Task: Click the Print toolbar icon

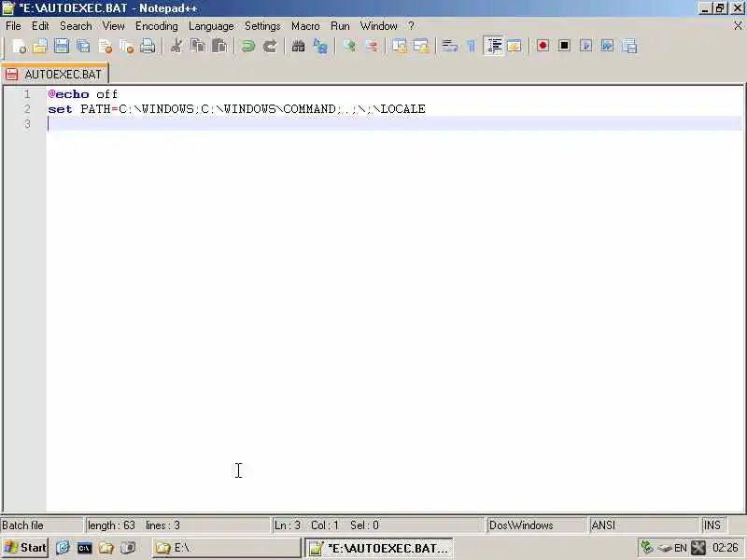Action: tap(148, 46)
